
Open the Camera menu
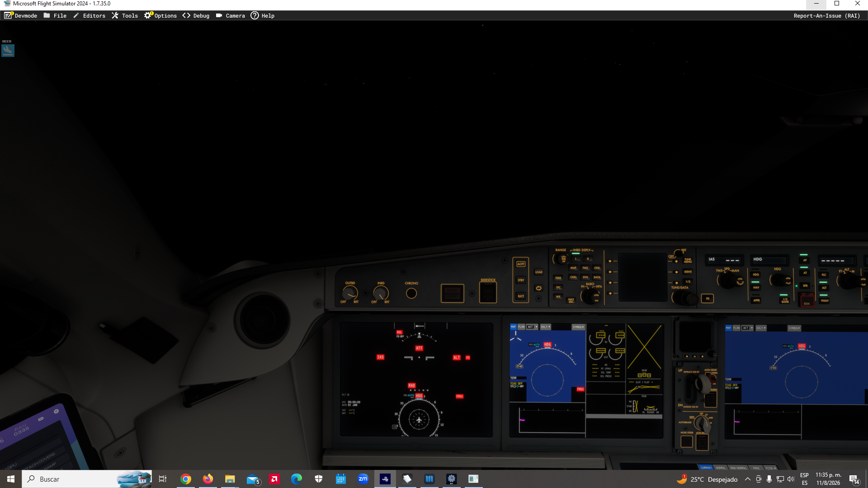click(231, 15)
